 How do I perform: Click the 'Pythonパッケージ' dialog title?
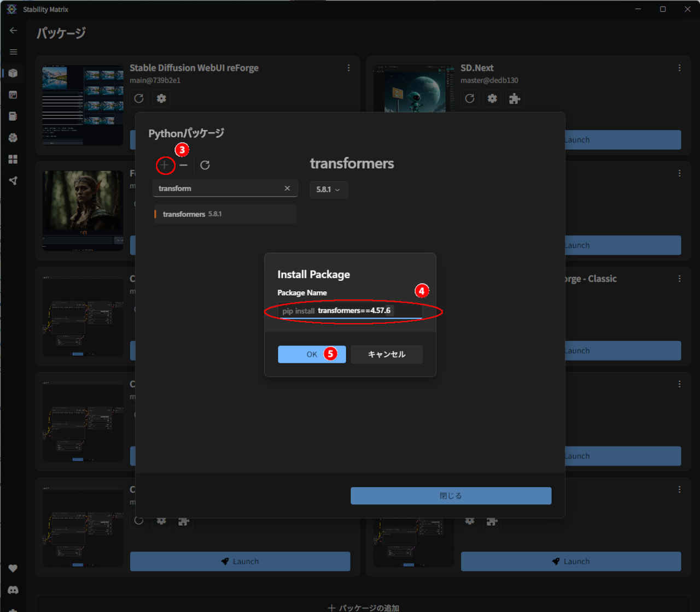(x=186, y=133)
